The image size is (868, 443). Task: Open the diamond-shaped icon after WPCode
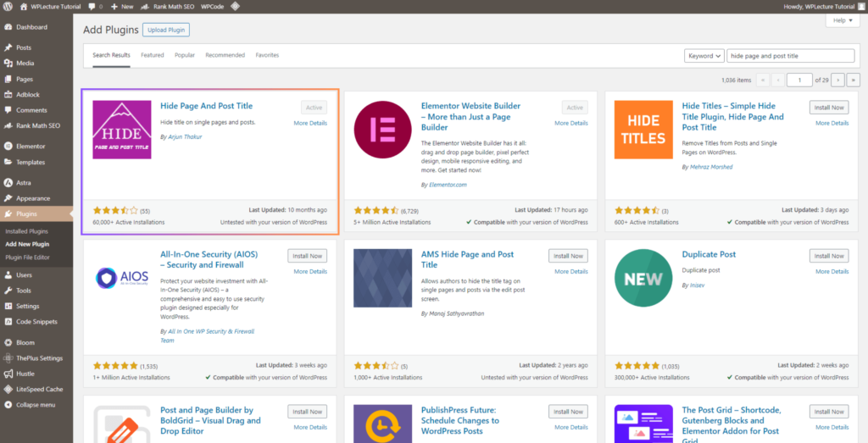pyautogui.click(x=236, y=7)
